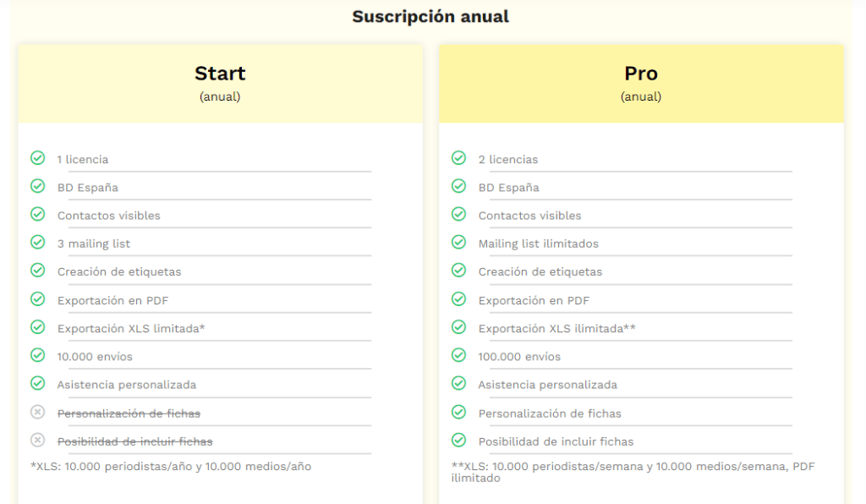
Task: Select the Pro (anual) plan header
Action: (641, 84)
